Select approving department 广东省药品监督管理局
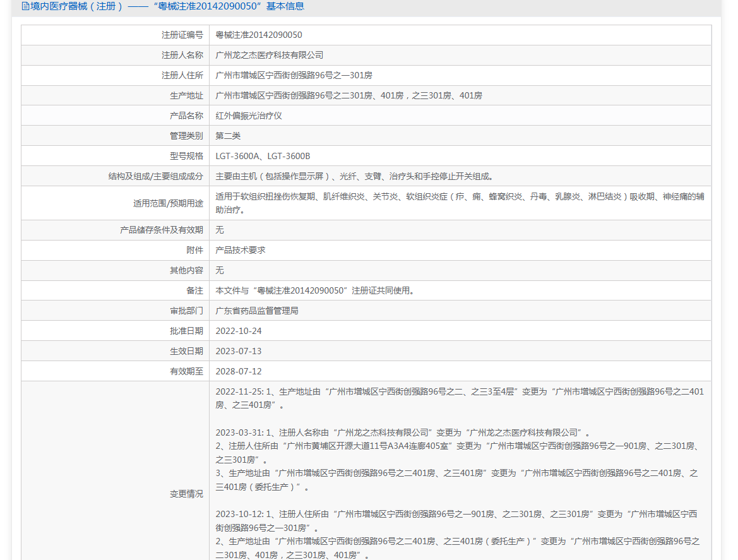This screenshot has height=560, width=738. 257,311
